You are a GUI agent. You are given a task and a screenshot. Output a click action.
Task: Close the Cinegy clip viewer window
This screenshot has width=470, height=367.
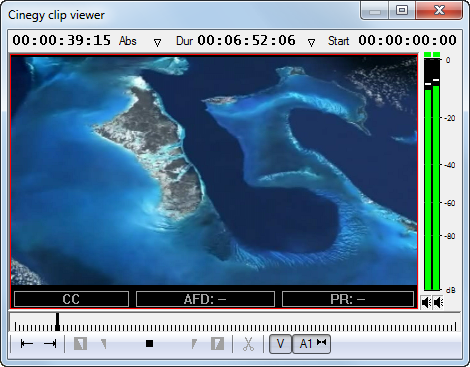point(439,11)
